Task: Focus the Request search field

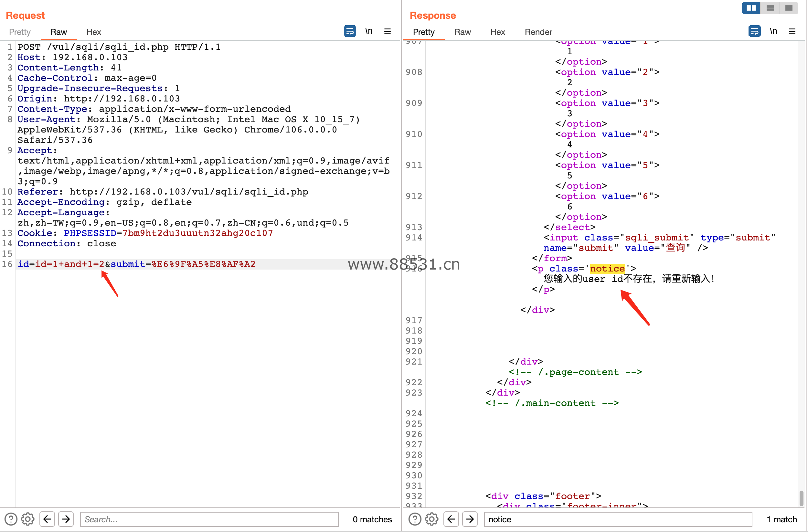Action: 209,519
